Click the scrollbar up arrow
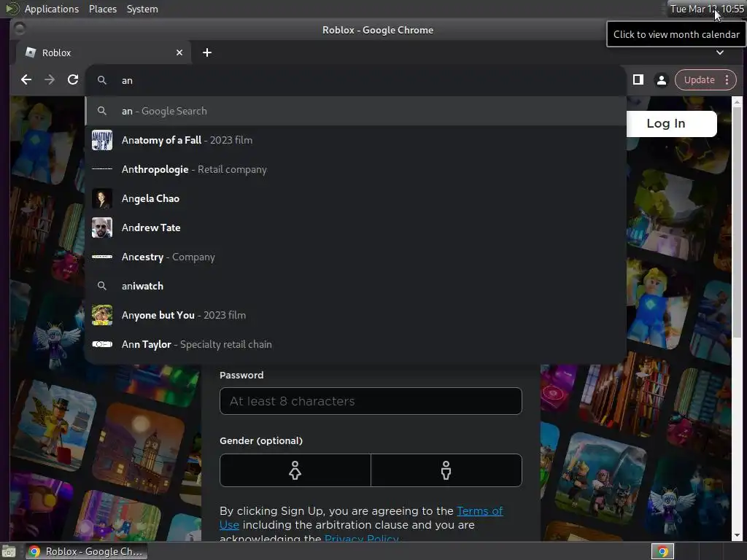 point(737,101)
